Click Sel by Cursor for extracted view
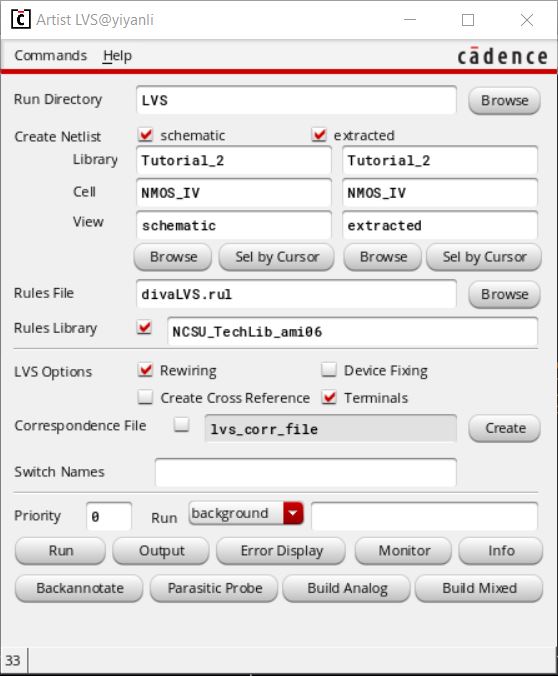This screenshot has width=558, height=676. click(484, 257)
